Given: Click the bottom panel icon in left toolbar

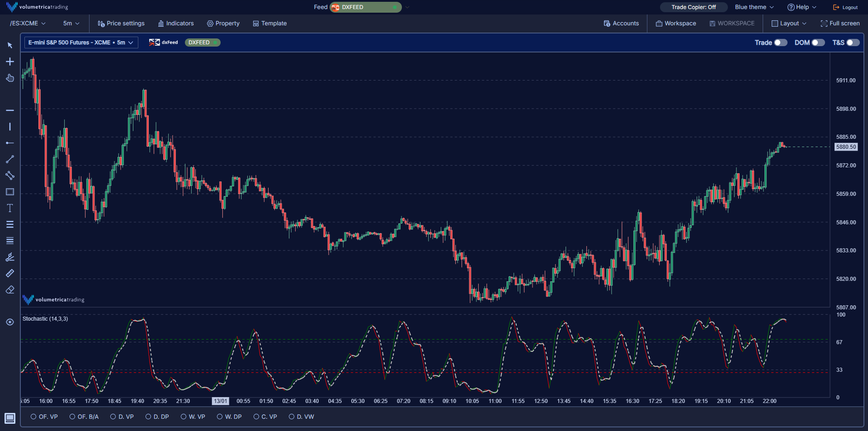Looking at the screenshot, I should coord(10,418).
